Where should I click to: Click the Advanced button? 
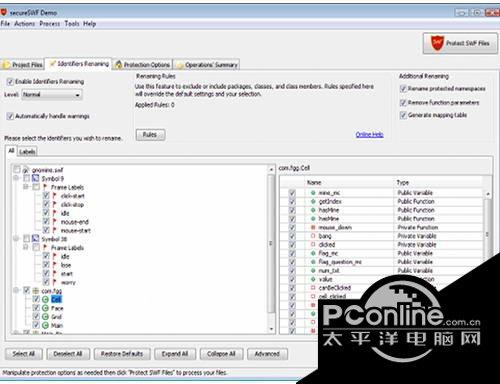(x=267, y=354)
